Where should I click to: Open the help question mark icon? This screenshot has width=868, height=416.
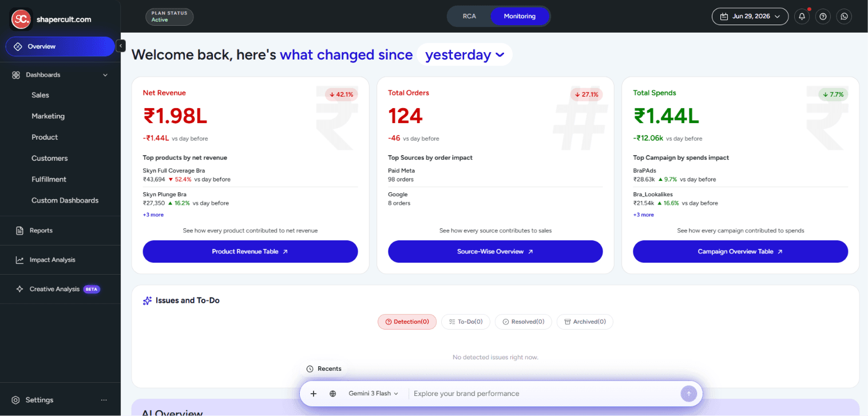pos(823,17)
